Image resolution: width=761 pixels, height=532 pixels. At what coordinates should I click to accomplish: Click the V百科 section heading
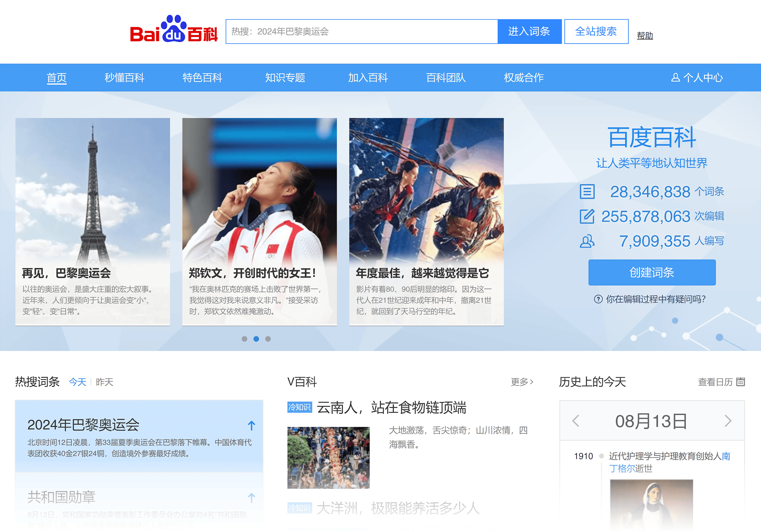click(x=302, y=382)
